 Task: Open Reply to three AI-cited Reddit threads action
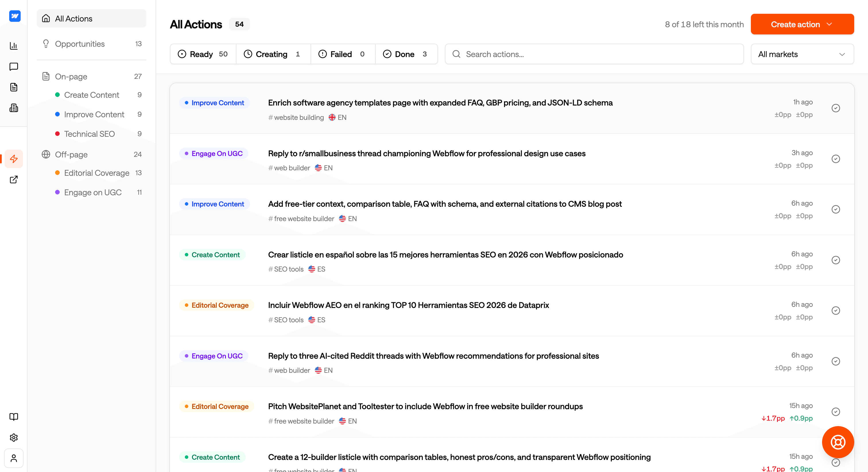click(433, 356)
